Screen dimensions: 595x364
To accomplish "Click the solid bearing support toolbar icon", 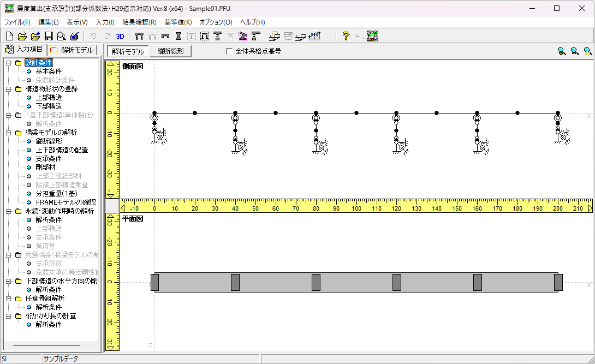I will [217, 36].
